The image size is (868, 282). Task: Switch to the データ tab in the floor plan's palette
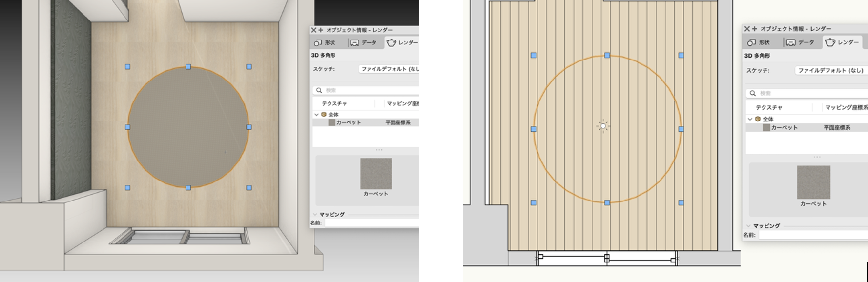pos(801,42)
